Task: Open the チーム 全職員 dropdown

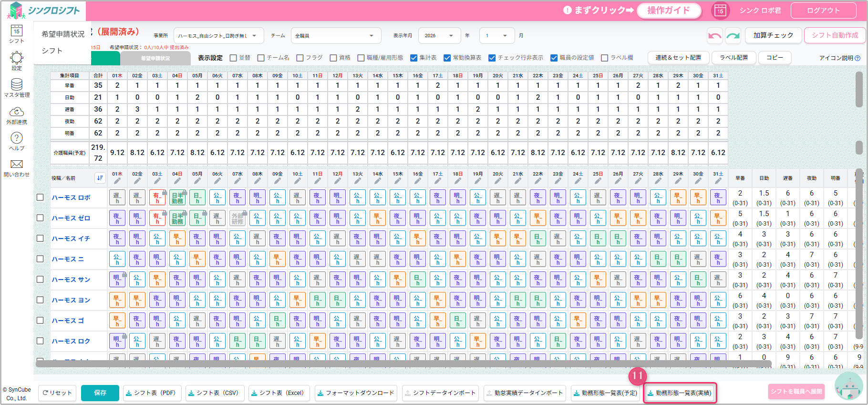Action: point(335,36)
